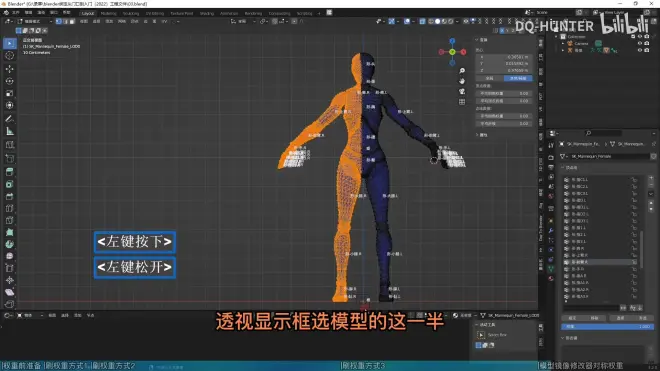Switch to edge select mode
The height and width of the screenshot is (371, 660).
point(65,21)
